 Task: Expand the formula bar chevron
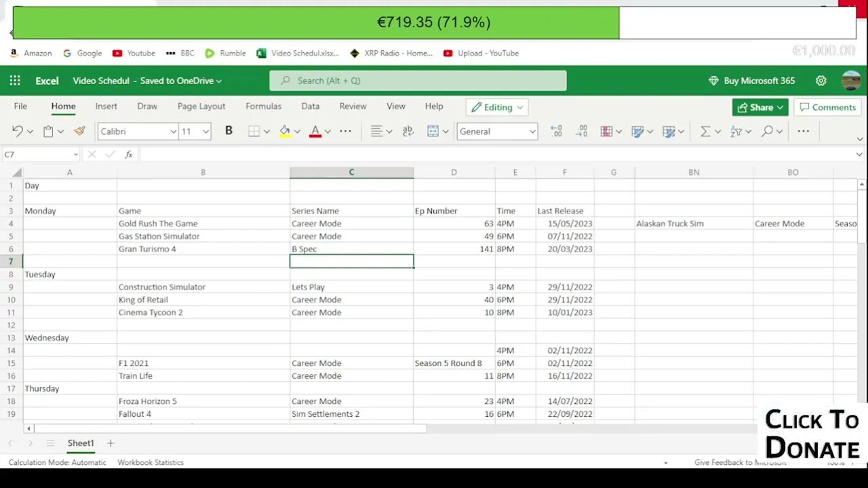pyautogui.click(x=859, y=155)
